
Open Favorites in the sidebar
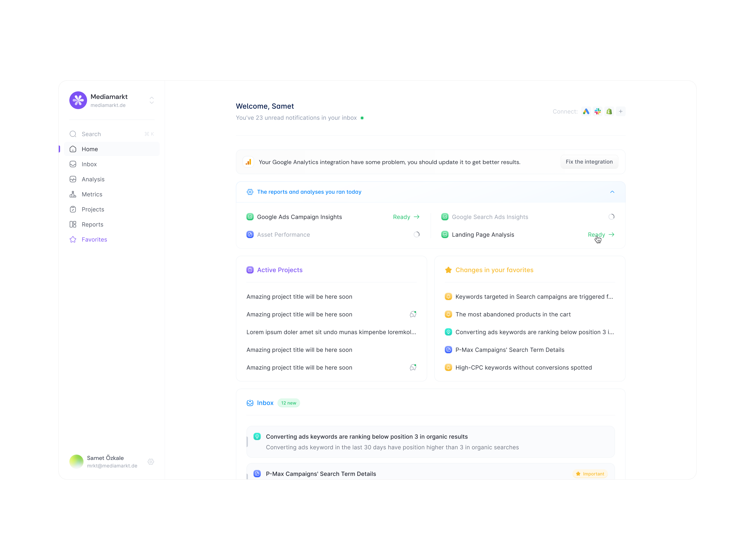coord(94,239)
